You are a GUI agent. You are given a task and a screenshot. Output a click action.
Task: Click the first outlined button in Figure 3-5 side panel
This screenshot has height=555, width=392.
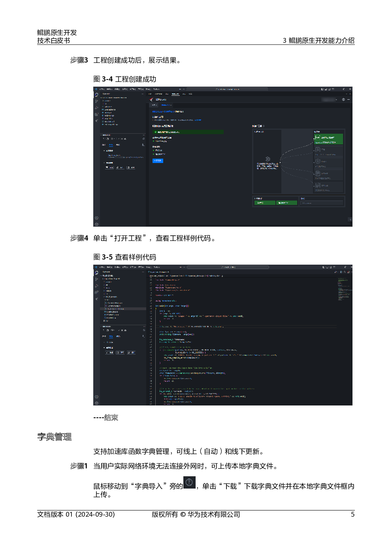109,352
